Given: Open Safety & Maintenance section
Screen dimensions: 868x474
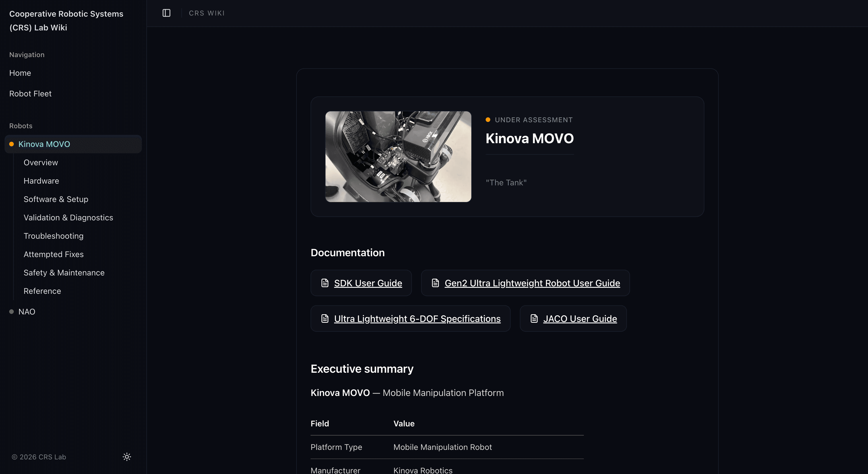Looking at the screenshot, I should point(64,273).
